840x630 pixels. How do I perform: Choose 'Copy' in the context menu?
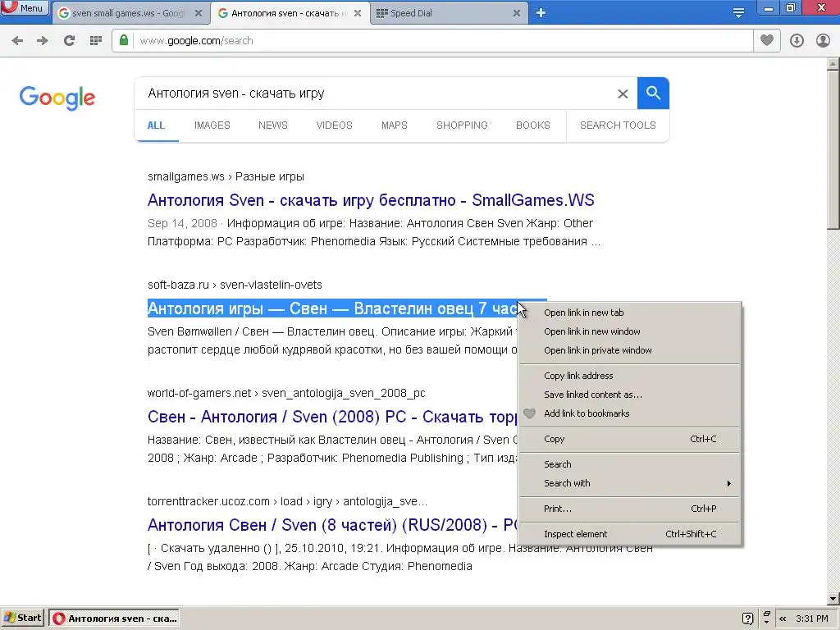(630, 439)
